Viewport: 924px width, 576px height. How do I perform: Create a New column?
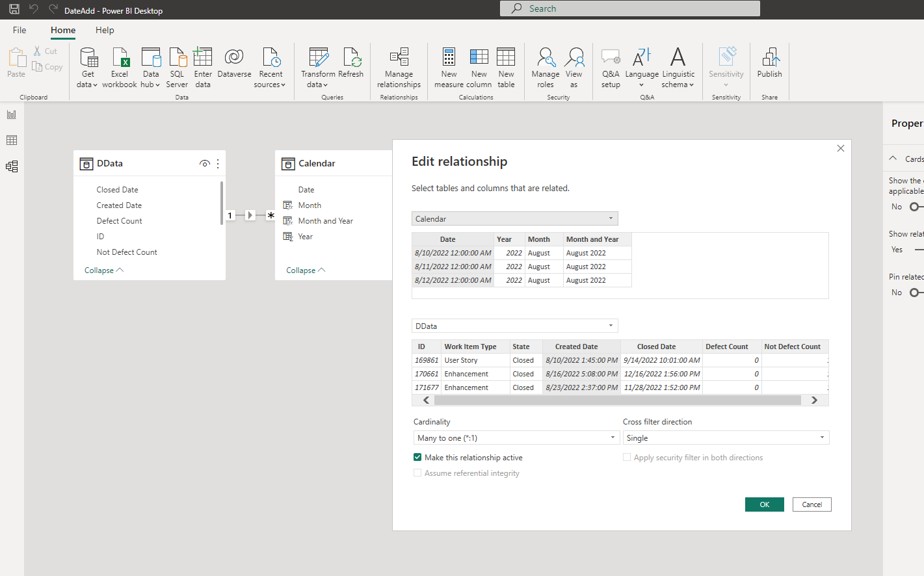click(479, 68)
